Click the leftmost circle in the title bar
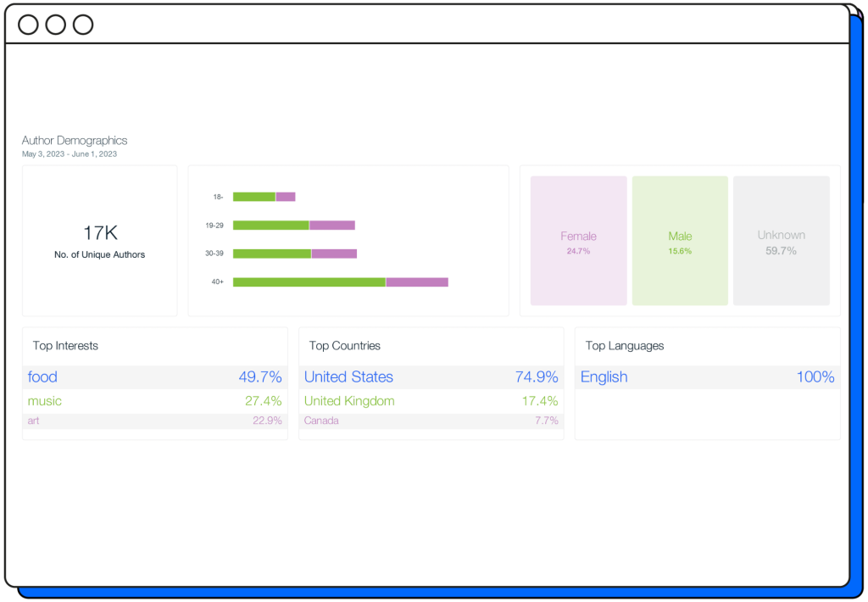 pyautogui.click(x=28, y=25)
